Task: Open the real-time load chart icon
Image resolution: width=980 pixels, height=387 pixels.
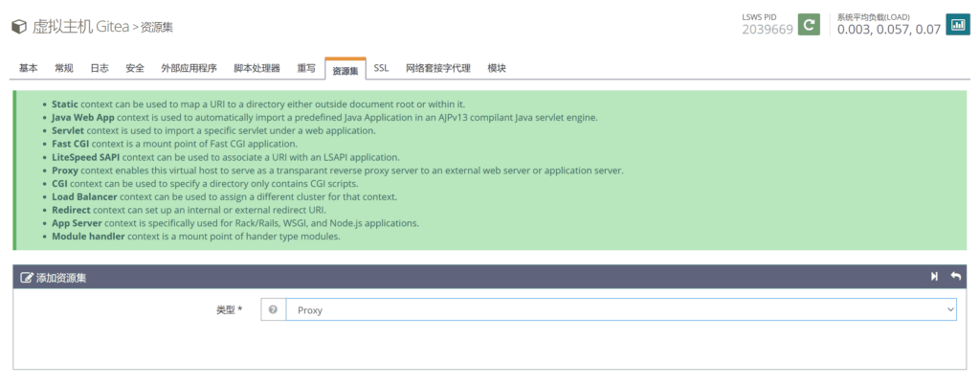Action: click(x=957, y=25)
